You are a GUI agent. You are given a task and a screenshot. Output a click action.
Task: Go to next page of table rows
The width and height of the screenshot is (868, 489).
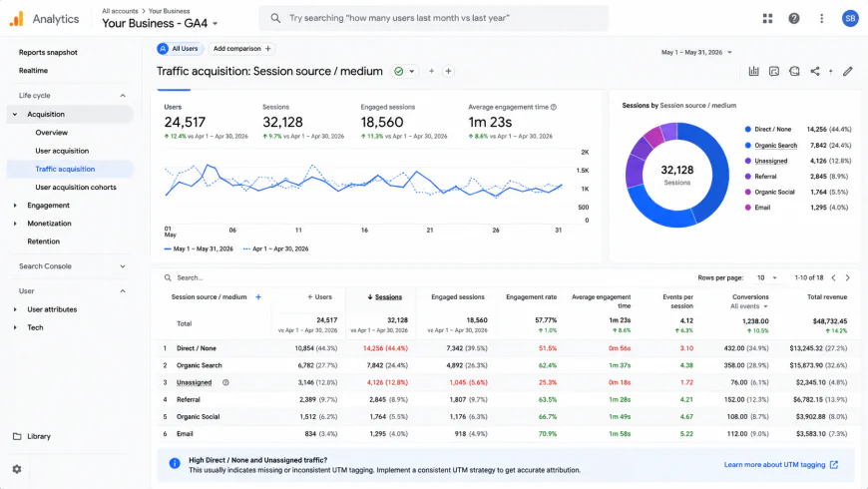click(x=847, y=277)
